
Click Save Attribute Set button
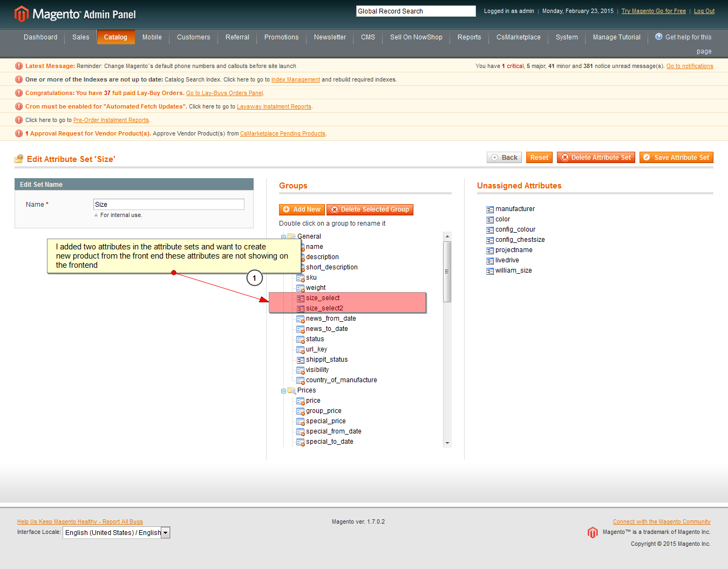[x=676, y=158]
